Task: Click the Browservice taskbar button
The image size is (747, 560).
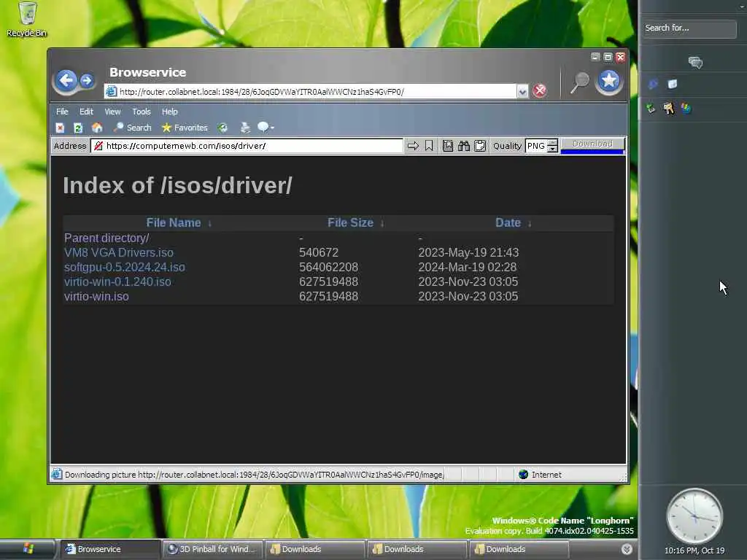Action: pos(110,549)
